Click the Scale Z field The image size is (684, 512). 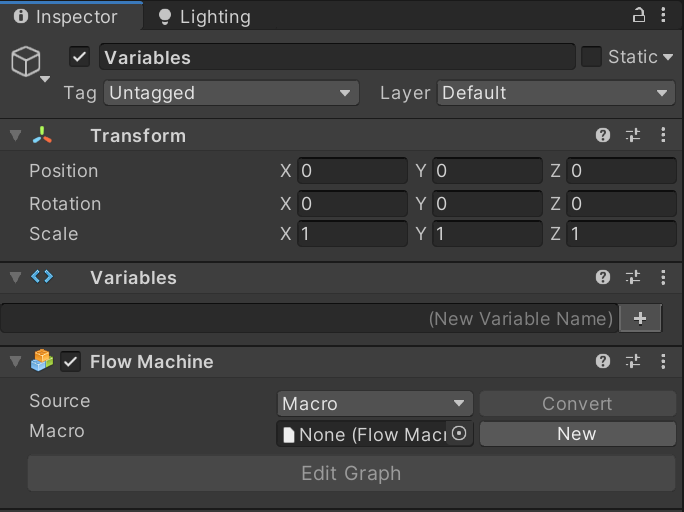[622, 234]
